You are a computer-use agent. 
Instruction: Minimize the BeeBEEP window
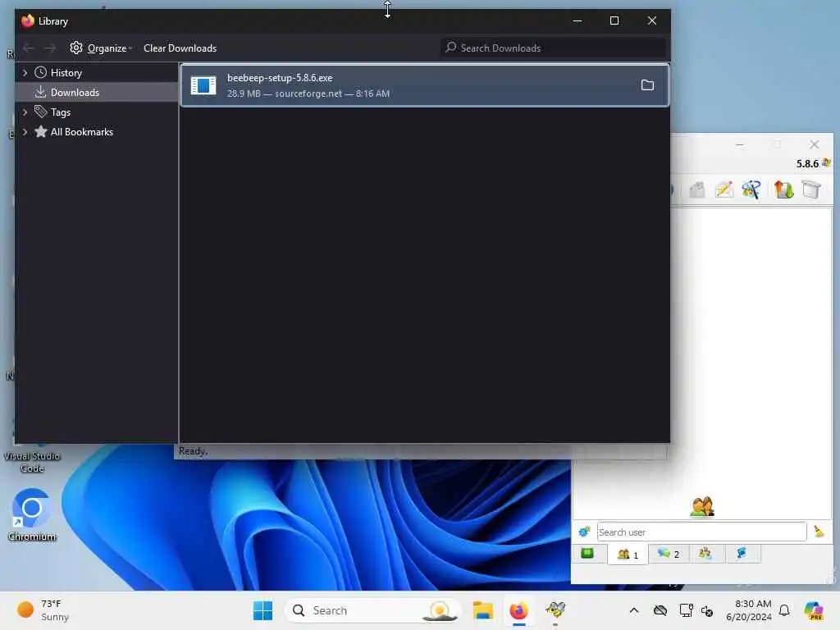coord(740,144)
